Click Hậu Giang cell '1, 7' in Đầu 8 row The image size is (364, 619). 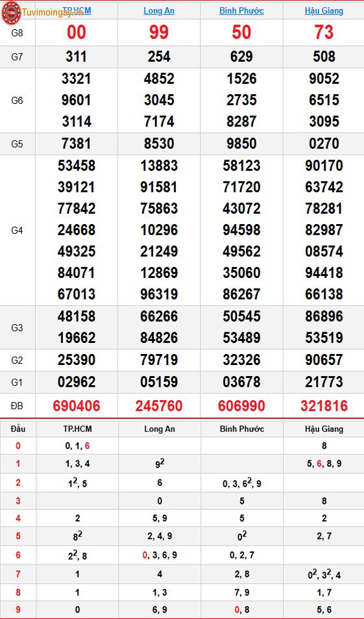[324, 592]
